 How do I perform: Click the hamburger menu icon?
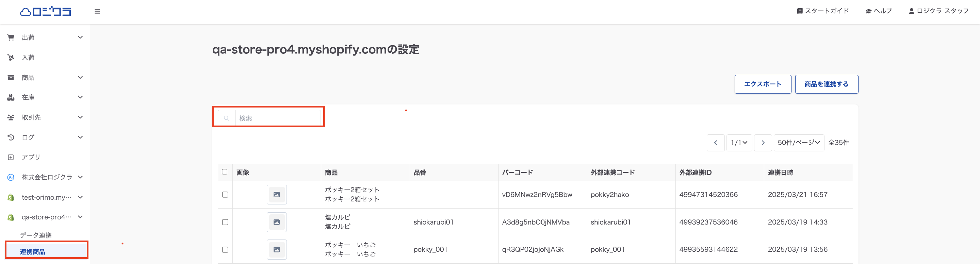pos(97,12)
